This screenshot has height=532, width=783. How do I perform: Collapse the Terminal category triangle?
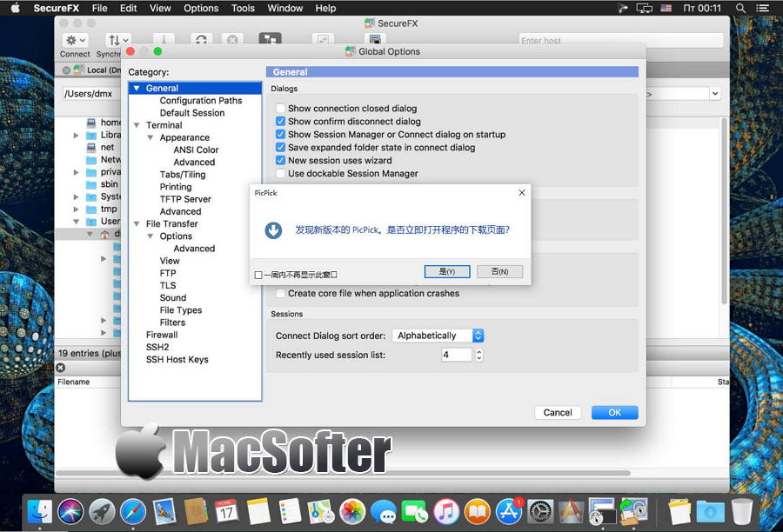point(137,125)
